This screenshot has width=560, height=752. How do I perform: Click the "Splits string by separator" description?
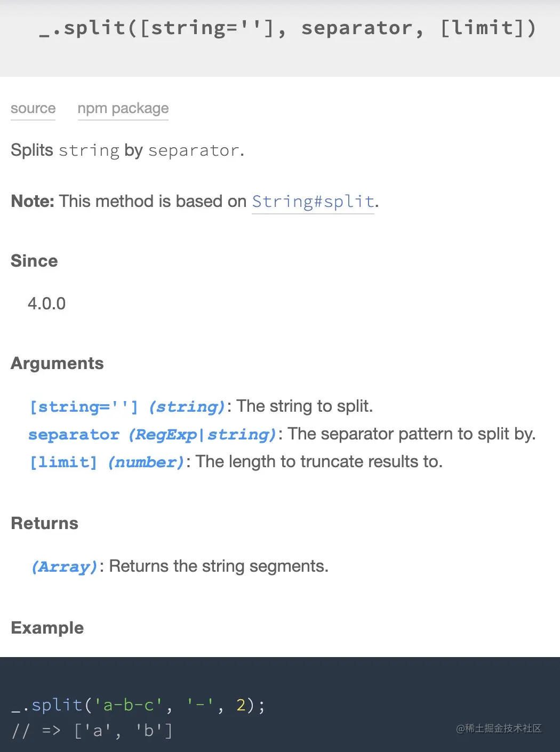tap(127, 150)
